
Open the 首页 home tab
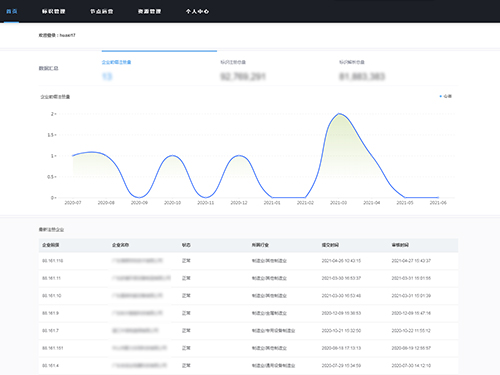12,11
